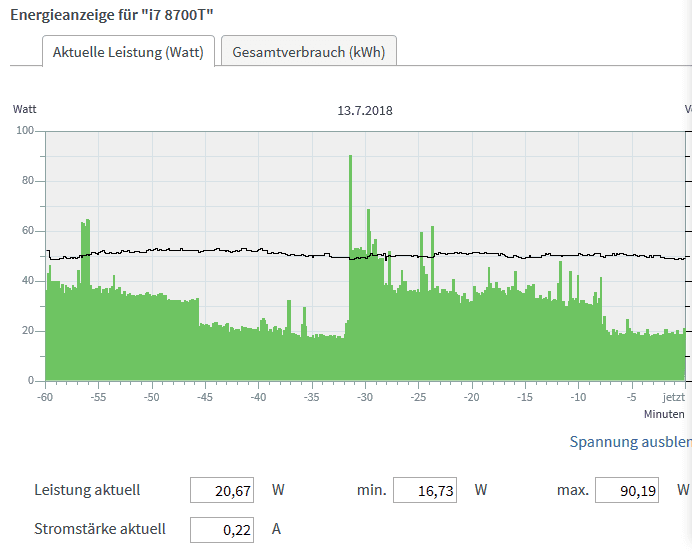Open the Gesamtverbrauch (kWh) tab
Image resolution: width=692 pixels, height=554 pixels.
308,51
